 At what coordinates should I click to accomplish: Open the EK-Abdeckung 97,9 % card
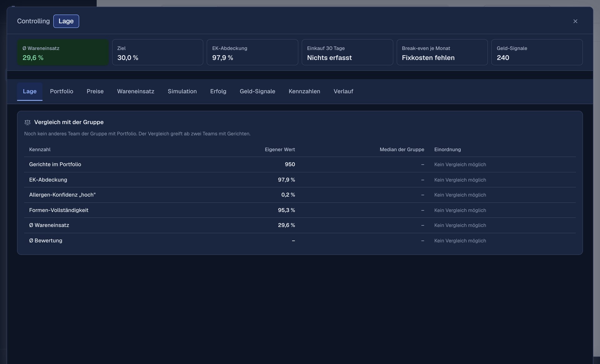point(252,52)
